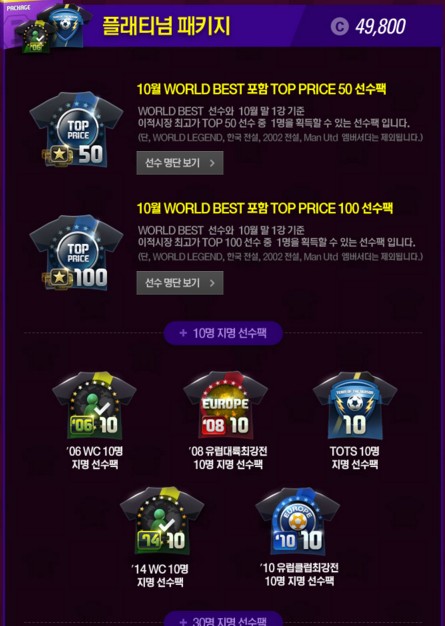
Task: Click the TOP PRICE 100 선수팩 yellow title
Action: click(x=265, y=208)
